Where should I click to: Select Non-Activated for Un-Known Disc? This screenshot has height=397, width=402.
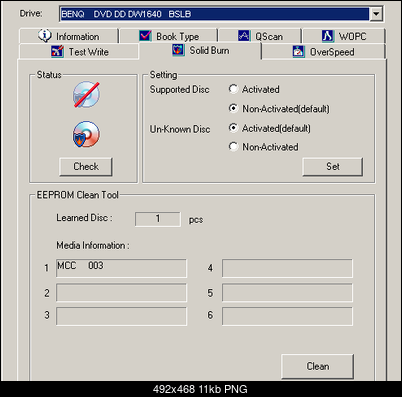(233, 146)
